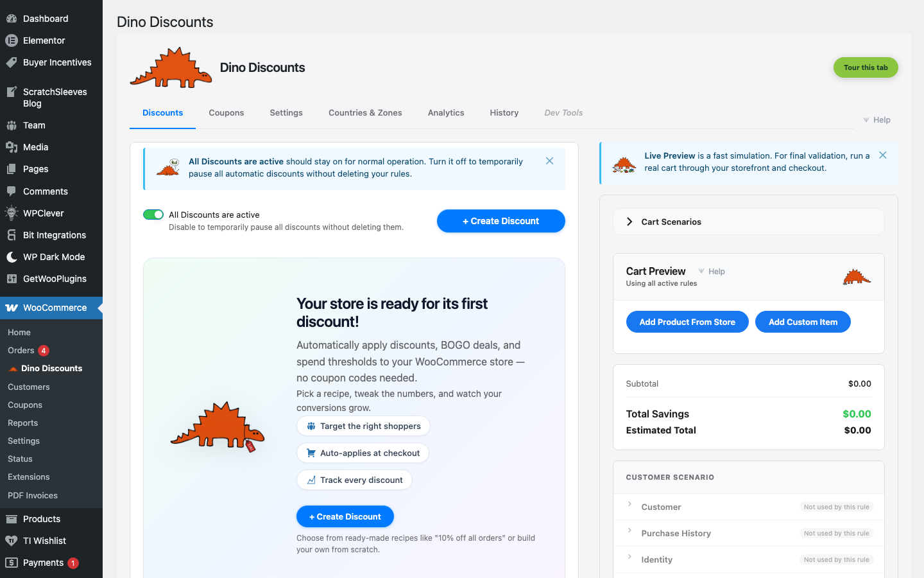Open Customers in WooCommerce submenu

[29, 387]
